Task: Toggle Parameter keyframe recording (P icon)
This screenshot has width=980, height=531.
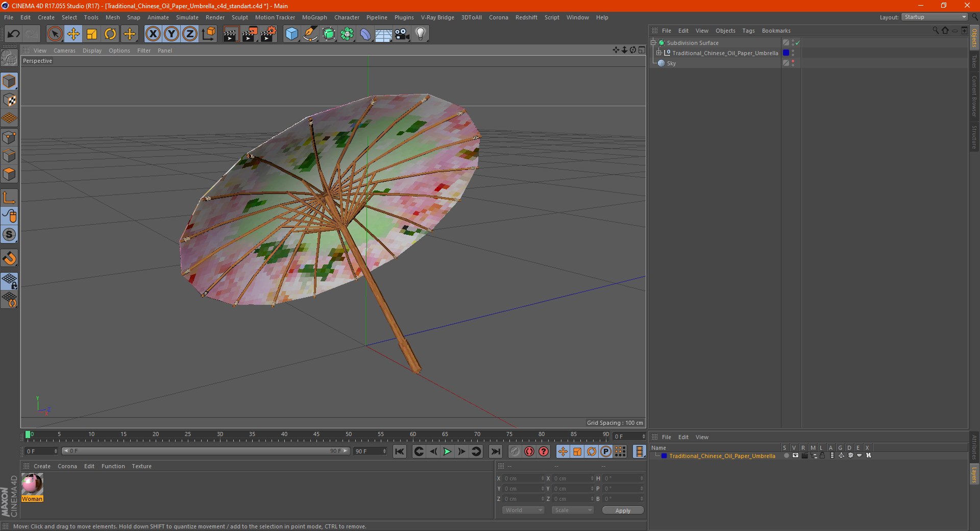Action: 606,451
